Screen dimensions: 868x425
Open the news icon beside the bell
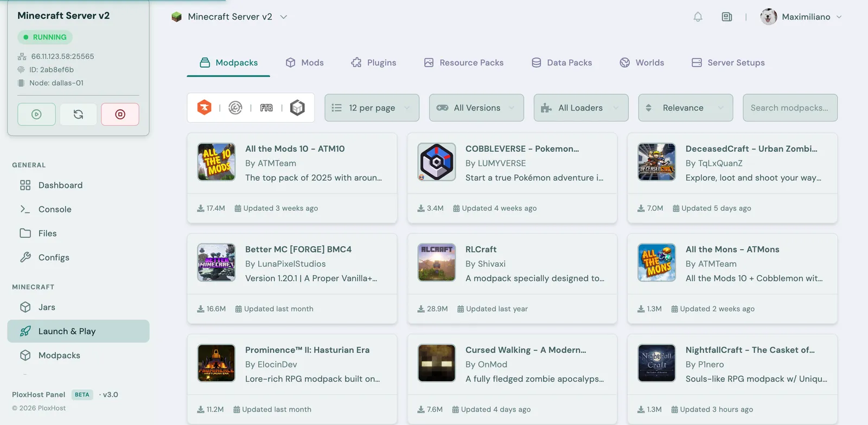pos(727,17)
